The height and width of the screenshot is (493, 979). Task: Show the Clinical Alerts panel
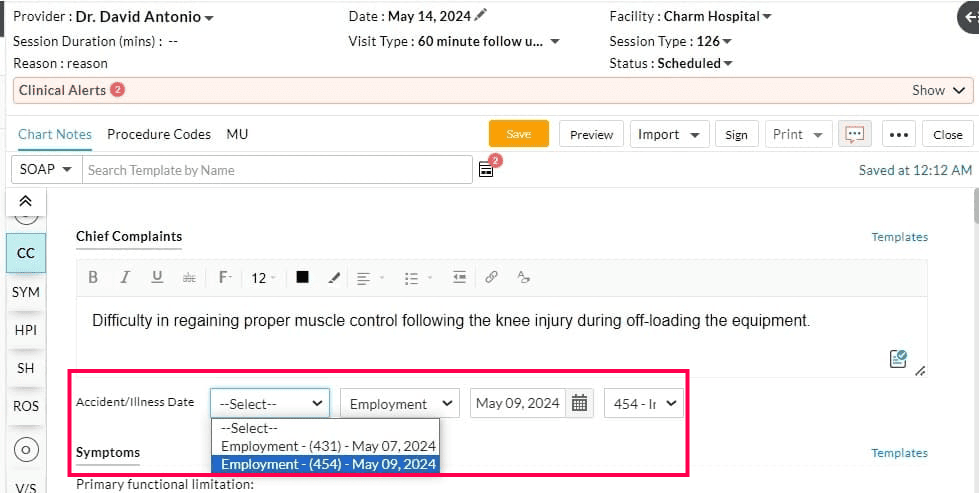(x=940, y=90)
